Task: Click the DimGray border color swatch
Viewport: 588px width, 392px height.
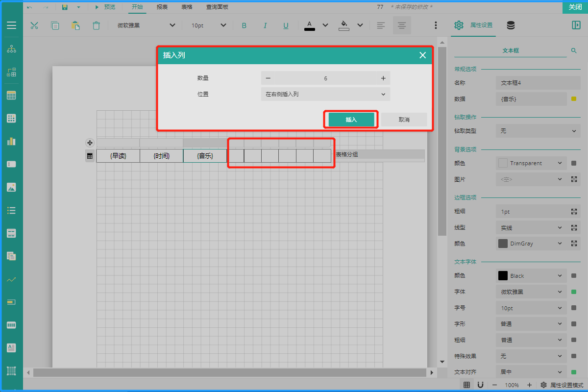Action: click(x=503, y=244)
